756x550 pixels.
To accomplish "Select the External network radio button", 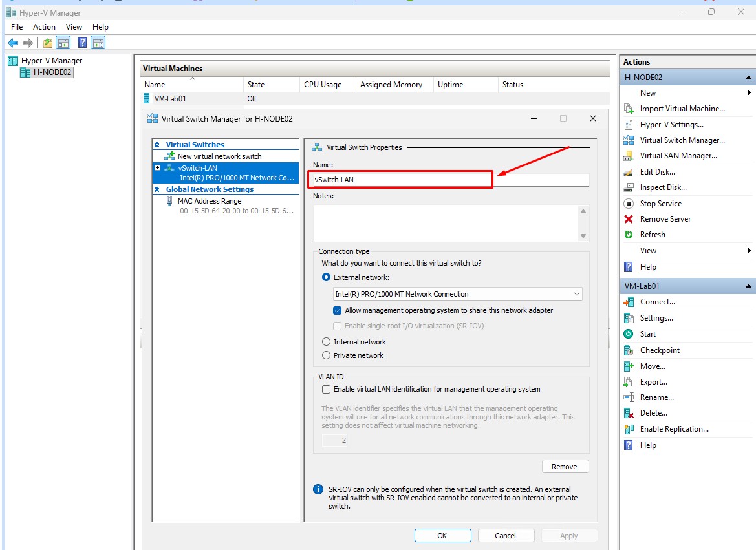I will click(x=326, y=277).
